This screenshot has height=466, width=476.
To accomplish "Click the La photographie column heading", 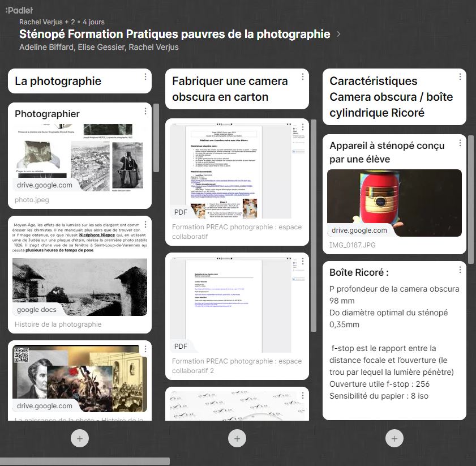I will pos(58,81).
